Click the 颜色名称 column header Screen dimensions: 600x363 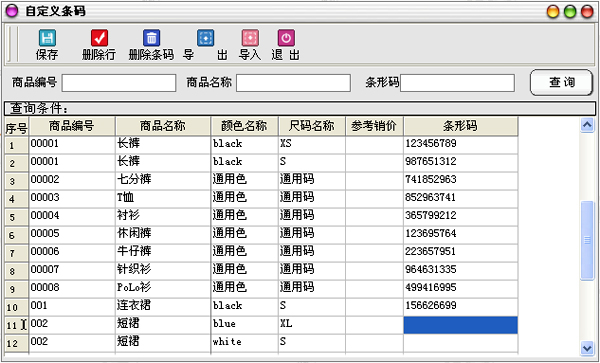pos(244,126)
